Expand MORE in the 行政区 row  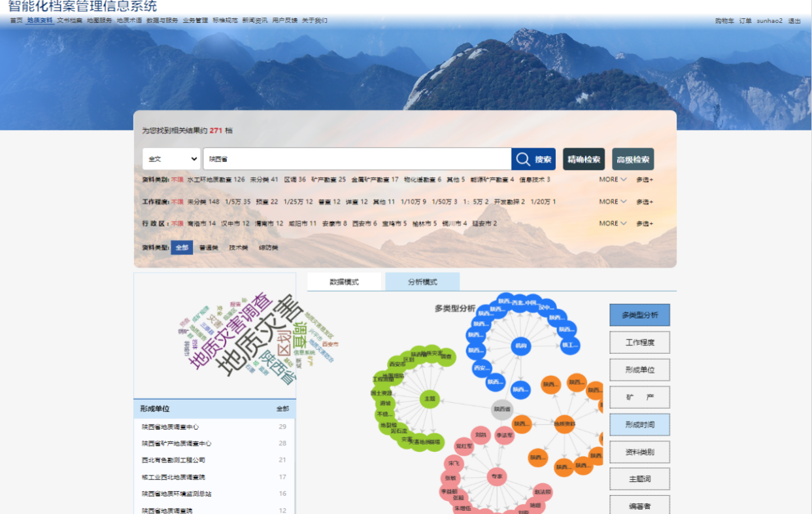(613, 224)
